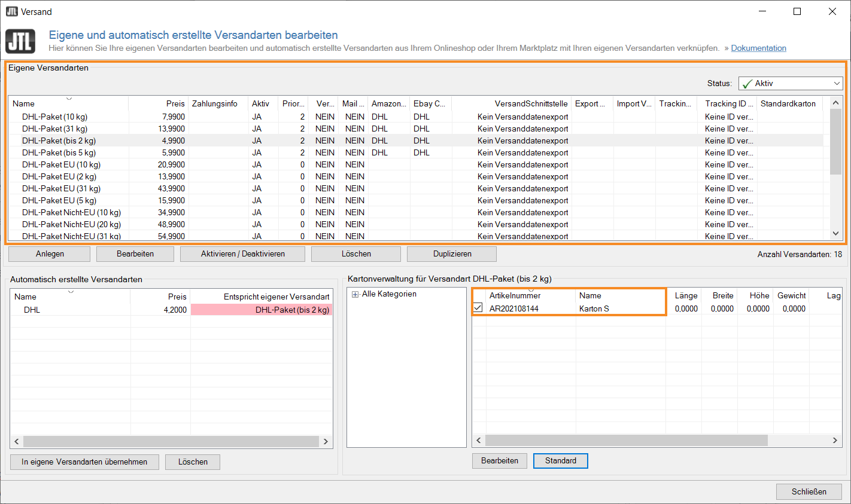Click left arrow of Karton table scrollbar
851x504 pixels.
479,440
